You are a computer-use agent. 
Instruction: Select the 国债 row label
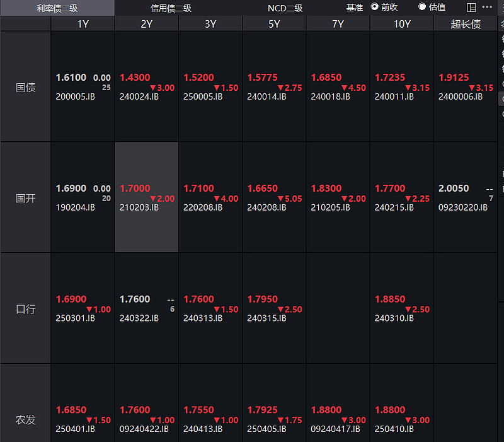click(x=25, y=87)
